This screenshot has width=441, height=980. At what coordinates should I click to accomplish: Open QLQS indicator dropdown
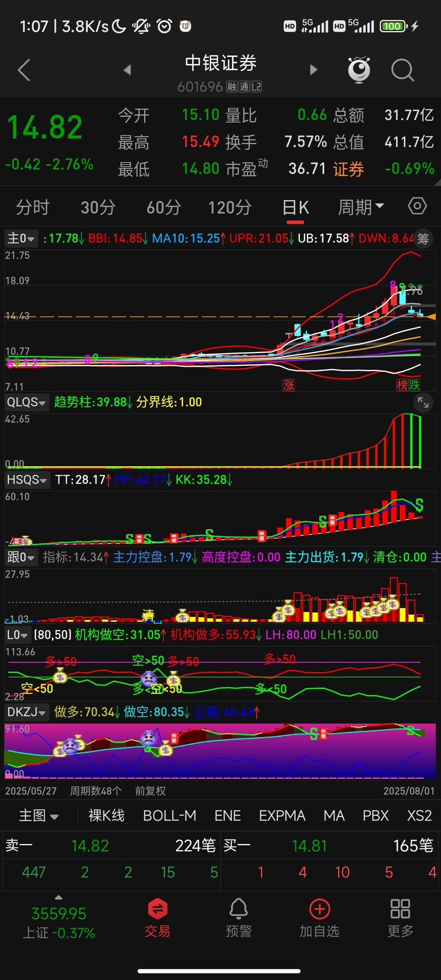click(x=27, y=402)
